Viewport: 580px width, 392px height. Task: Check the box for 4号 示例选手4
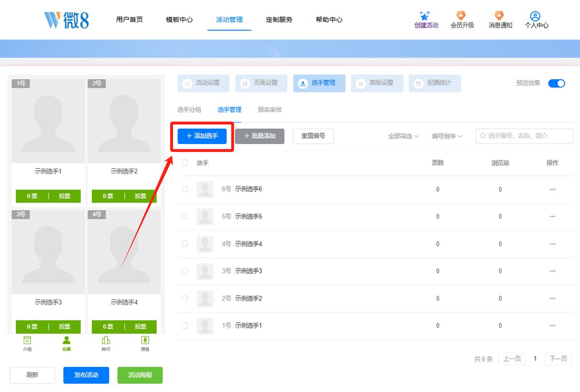[x=185, y=244]
